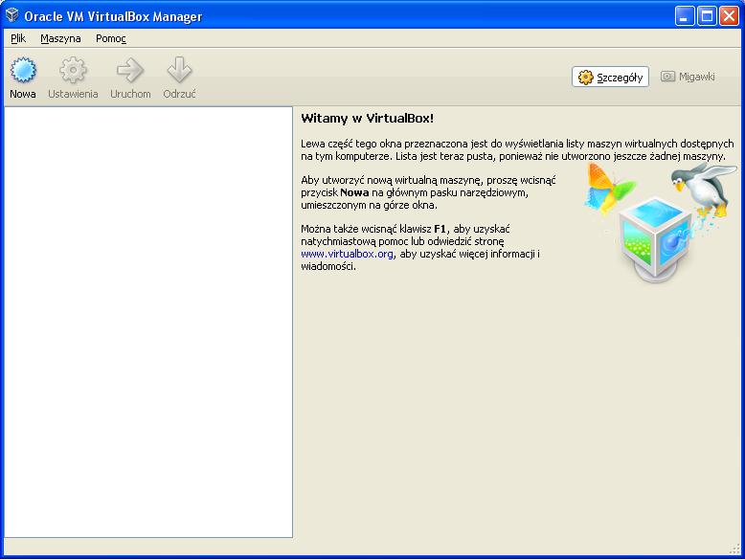Switch to the Migawki view

pyautogui.click(x=688, y=77)
